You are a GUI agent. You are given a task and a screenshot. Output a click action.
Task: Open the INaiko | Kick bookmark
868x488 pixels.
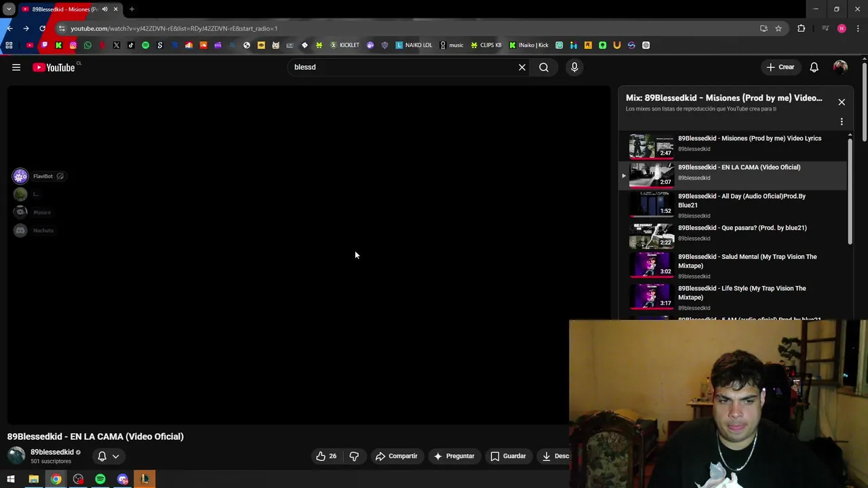click(529, 45)
